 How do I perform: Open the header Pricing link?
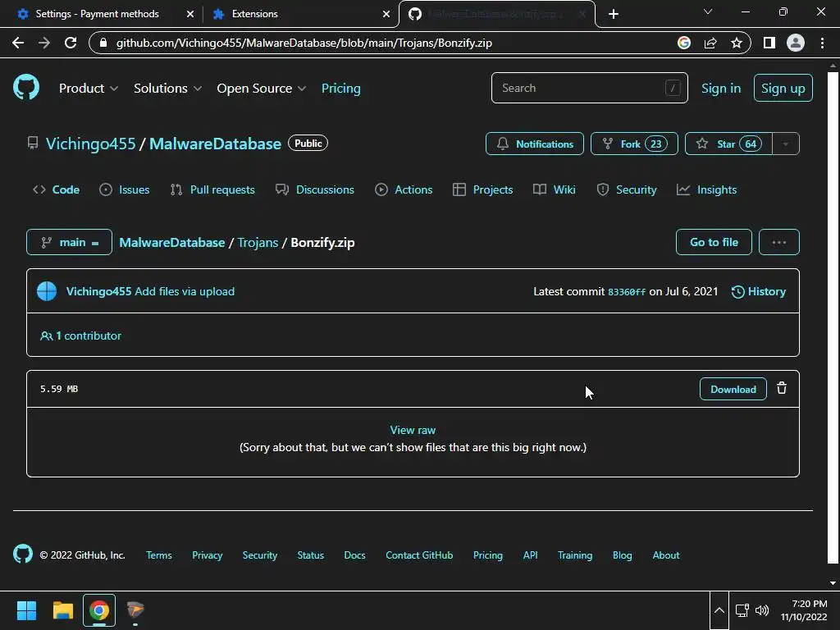point(340,89)
